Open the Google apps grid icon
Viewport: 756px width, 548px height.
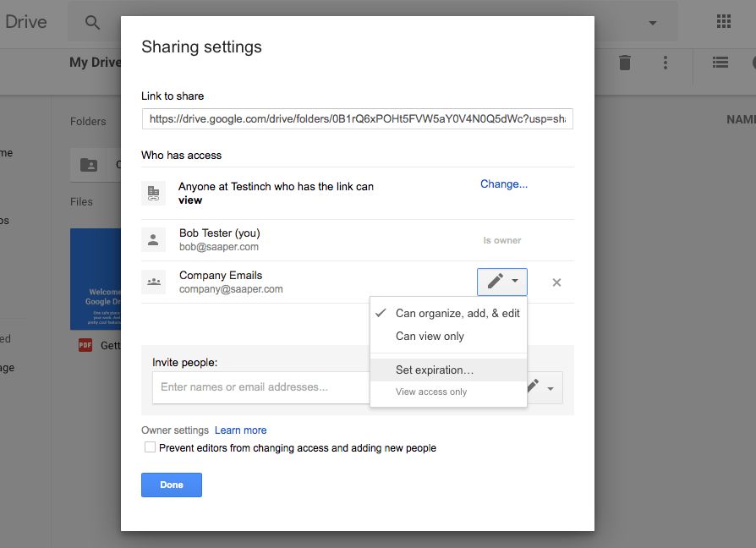coord(724,22)
